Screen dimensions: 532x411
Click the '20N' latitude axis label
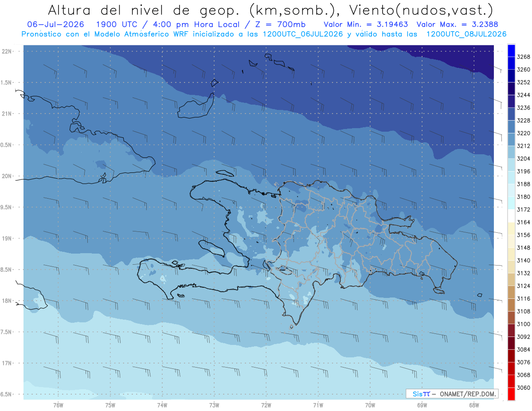click(6, 176)
